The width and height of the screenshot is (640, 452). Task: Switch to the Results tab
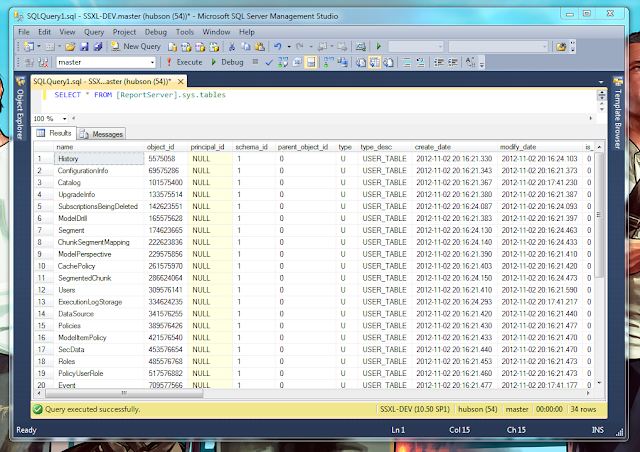[53, 133]
